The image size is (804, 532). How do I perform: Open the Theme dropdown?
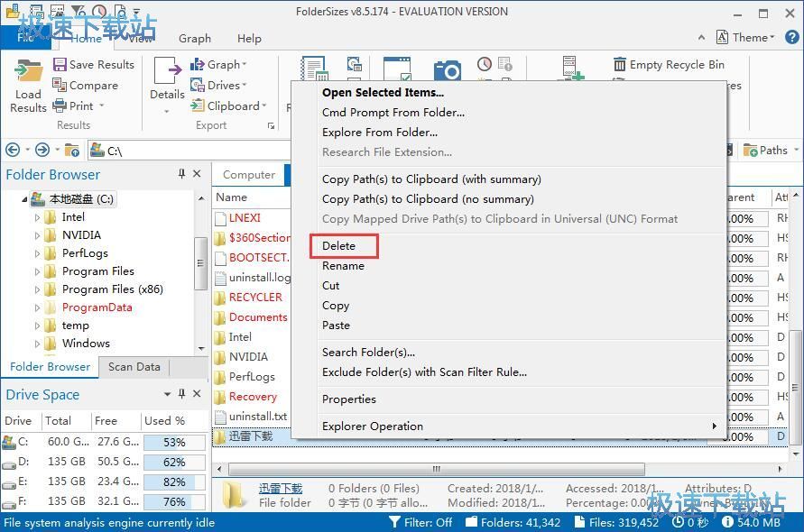click(x=745, y=37)
